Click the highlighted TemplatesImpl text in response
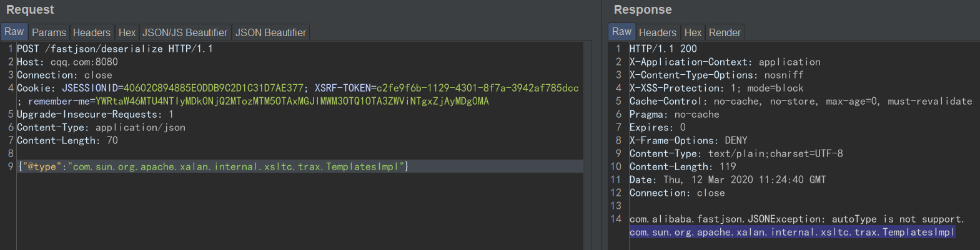This screenshot has height=250, width=980. (792, 232)
